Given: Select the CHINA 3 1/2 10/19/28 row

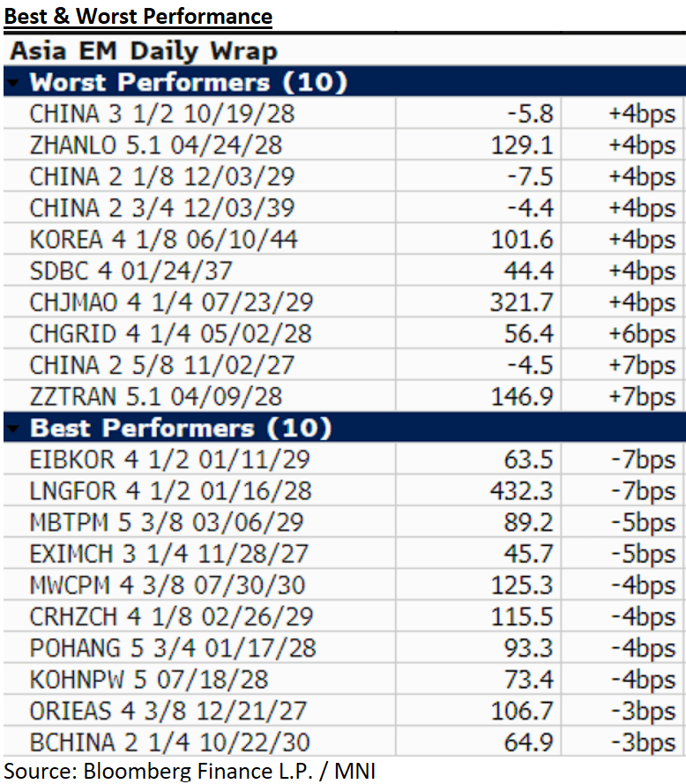Looking at the screenshot, I should (x=161, y=114).
